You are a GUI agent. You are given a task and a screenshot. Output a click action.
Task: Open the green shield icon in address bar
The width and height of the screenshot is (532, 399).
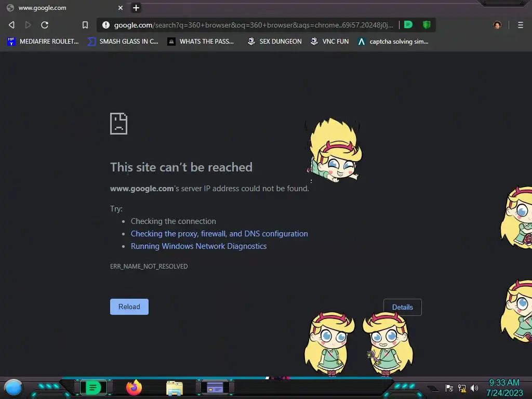427,25
